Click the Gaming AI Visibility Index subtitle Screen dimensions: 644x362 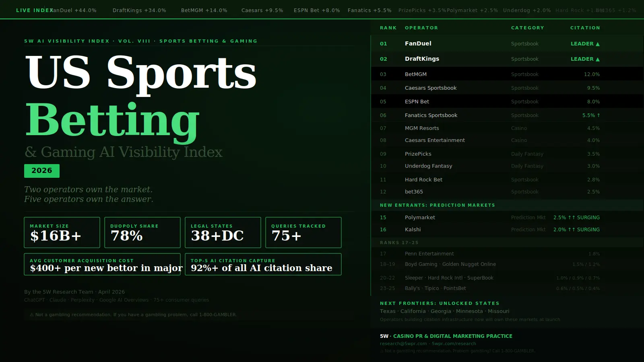point(123,152)
